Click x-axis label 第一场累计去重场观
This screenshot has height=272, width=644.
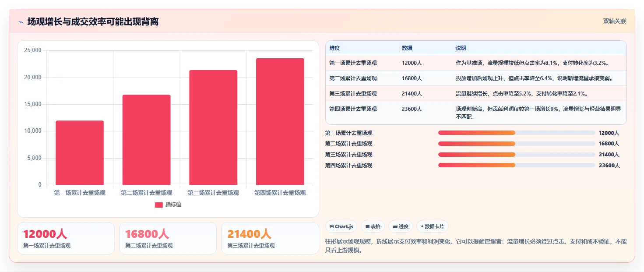click(x=80, y=193)
